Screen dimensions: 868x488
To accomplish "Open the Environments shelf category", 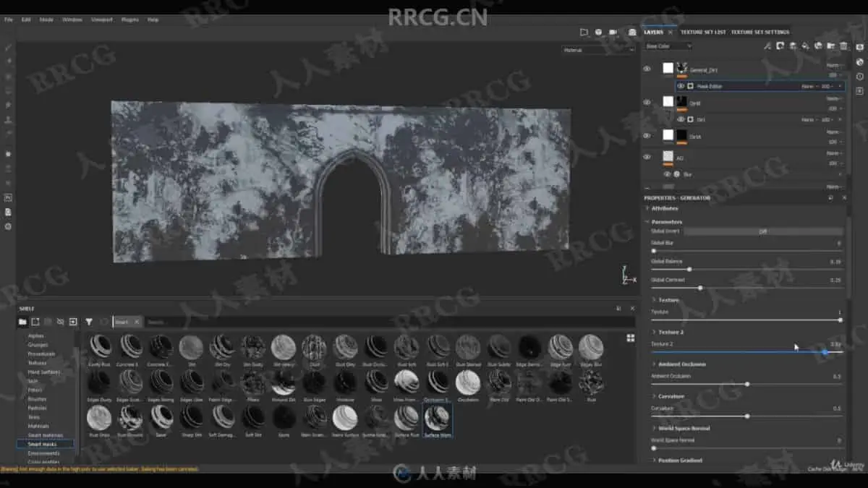I will click(x=43, y=453).
